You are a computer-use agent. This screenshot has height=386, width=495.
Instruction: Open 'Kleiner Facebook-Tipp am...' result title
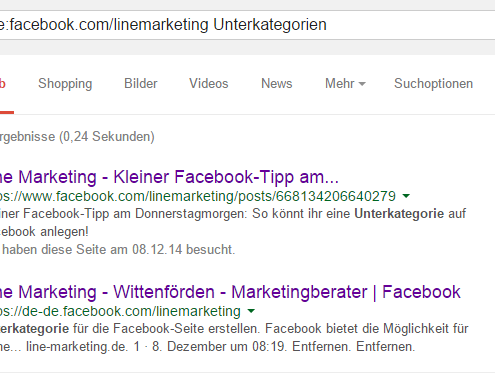point(169,177)
